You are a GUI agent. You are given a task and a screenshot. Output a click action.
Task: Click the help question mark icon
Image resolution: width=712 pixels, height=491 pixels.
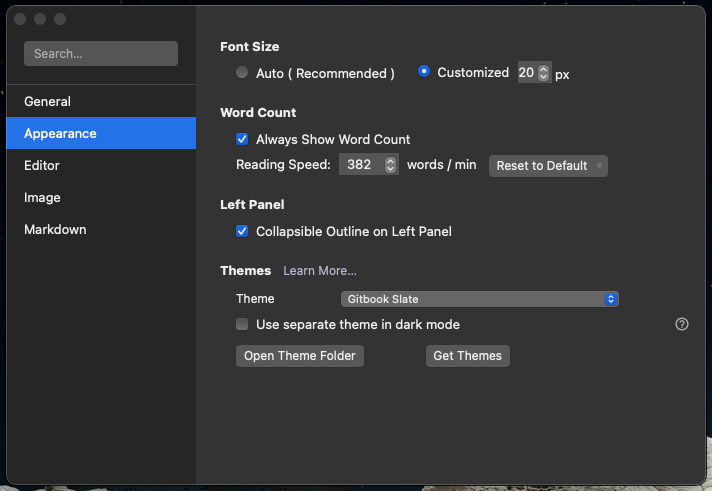[682, 324]
